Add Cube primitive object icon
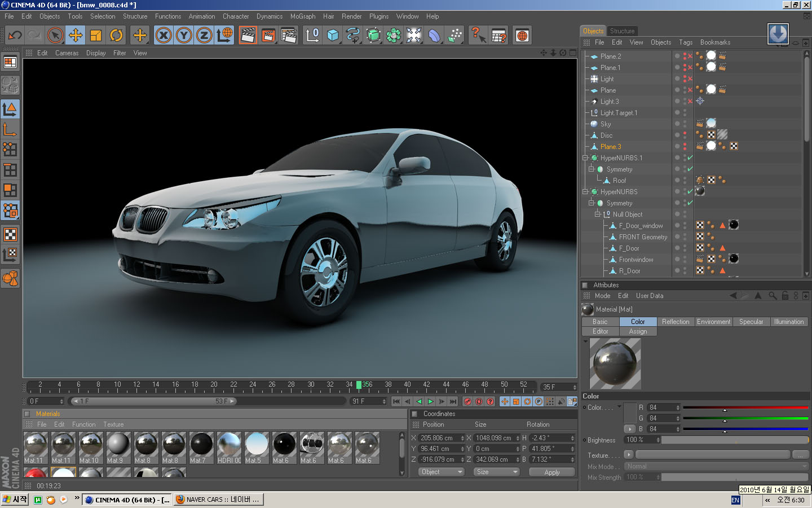812x508 pixels. pyautogui.click(x=333, y=36)
